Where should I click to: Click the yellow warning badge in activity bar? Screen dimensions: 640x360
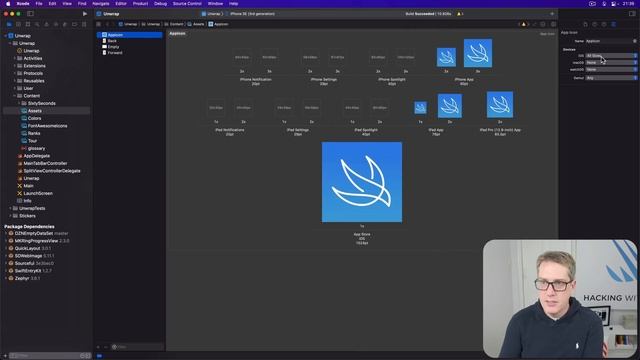click(x=460, y=14)
